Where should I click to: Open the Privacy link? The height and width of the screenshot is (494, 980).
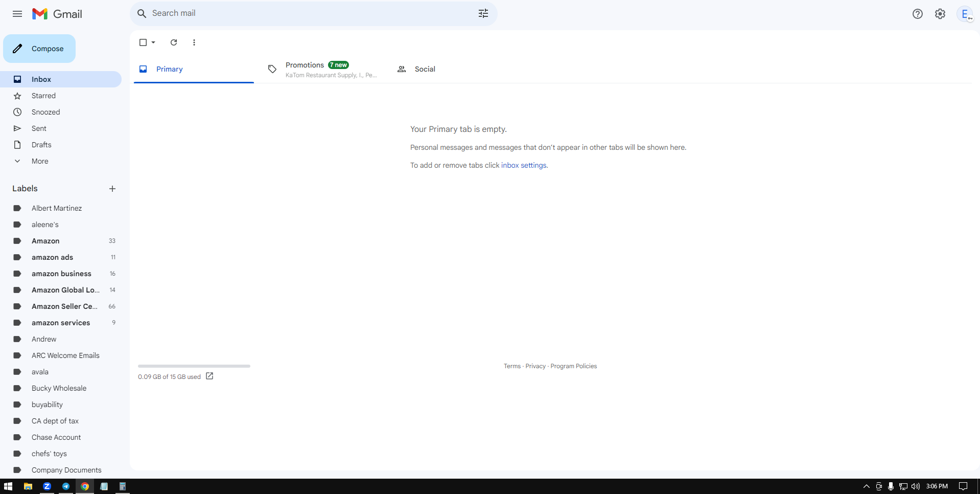[535, 366]
